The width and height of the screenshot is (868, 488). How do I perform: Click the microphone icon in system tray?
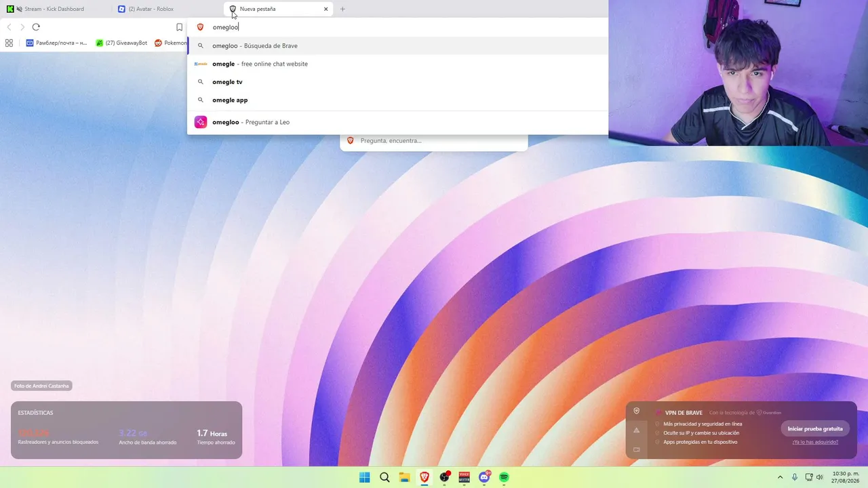(x=795, y=477)
